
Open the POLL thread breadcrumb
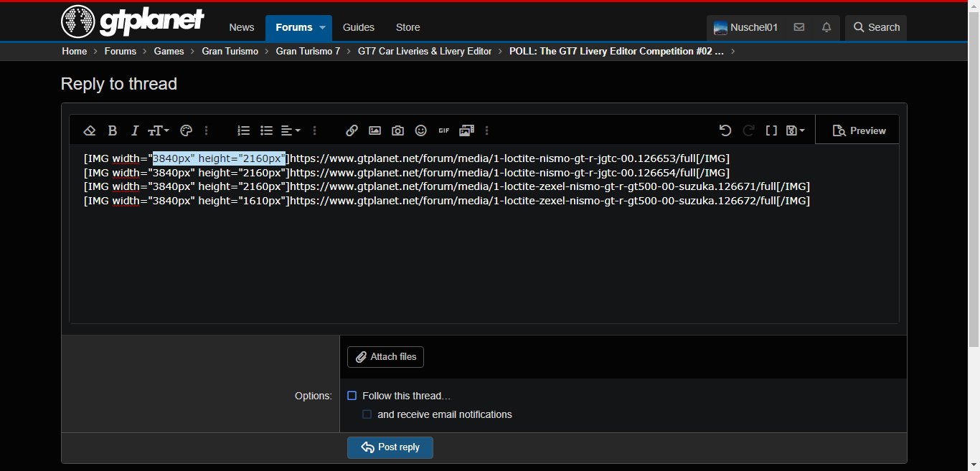coord(617,51)
